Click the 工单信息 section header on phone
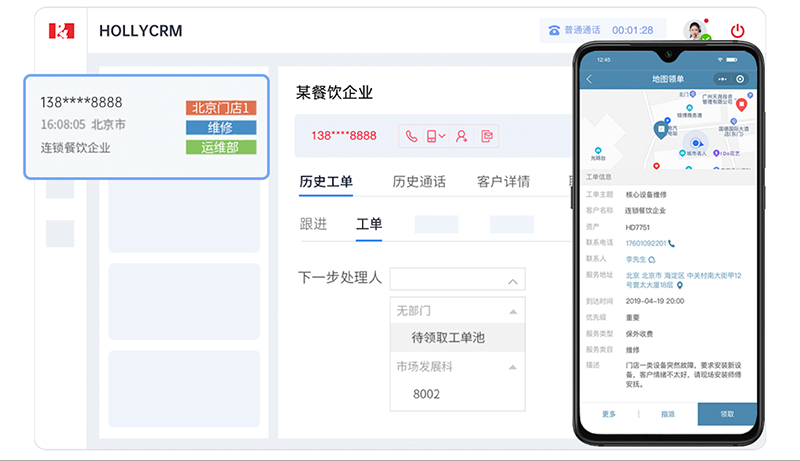The image size is (800, 461). (598, 177)
